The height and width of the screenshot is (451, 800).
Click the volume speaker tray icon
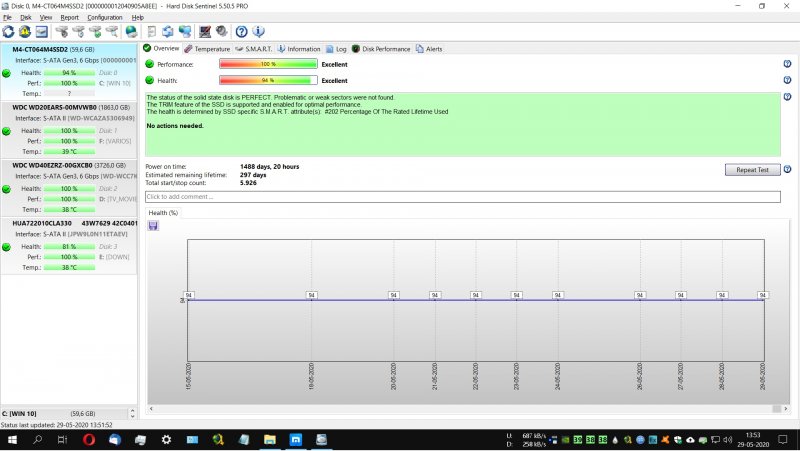[x=728, y=439]
